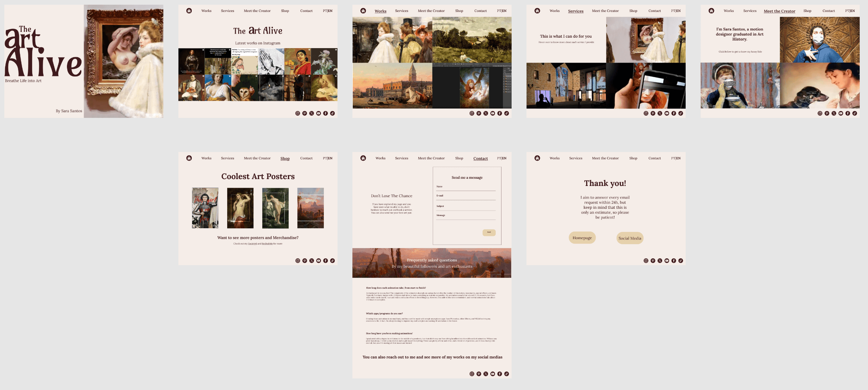The width and height of the screenshot is (868, 390).
Task: Open X icon in Works page footer
Action: coord(486,113)
